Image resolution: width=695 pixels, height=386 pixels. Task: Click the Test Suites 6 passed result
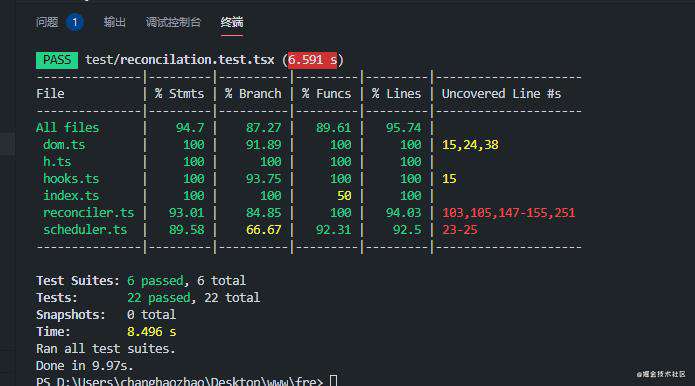point(155,281)
